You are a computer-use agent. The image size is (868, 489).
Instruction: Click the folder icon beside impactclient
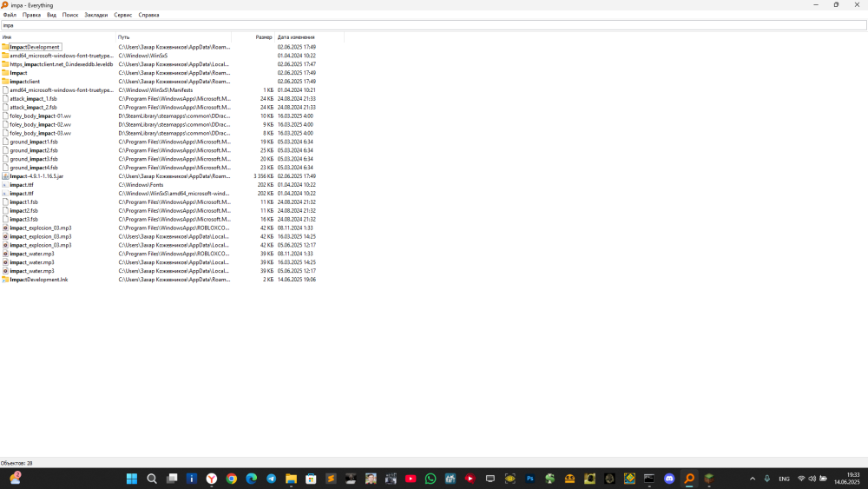pyautogui.click(x=5, y=82)
